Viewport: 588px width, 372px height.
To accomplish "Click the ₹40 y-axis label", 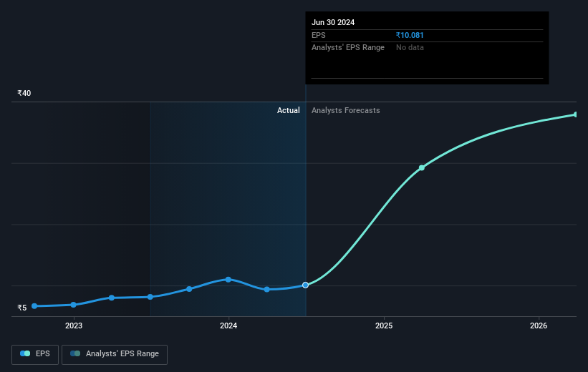I will [24, 93].
